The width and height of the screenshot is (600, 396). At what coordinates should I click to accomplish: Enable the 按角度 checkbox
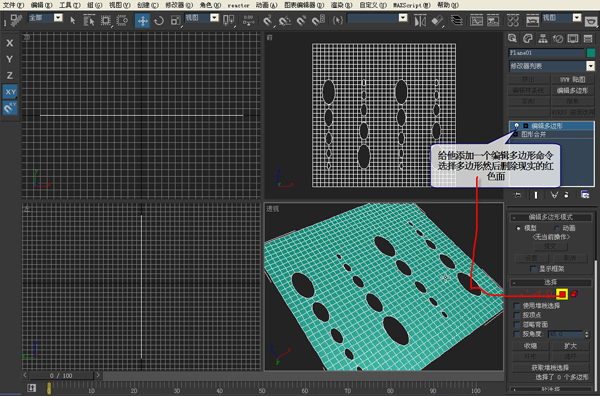click(517, 334)
